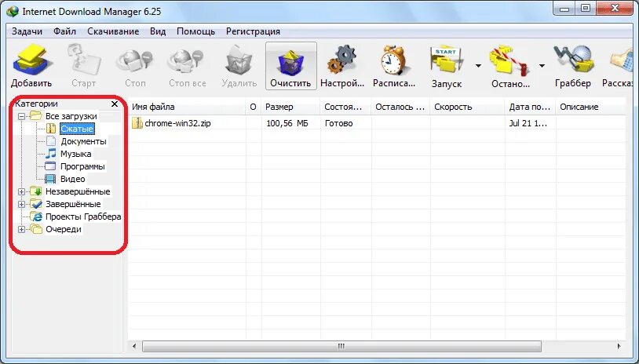Select the chrome-win32.zip download row

(377, 123)
